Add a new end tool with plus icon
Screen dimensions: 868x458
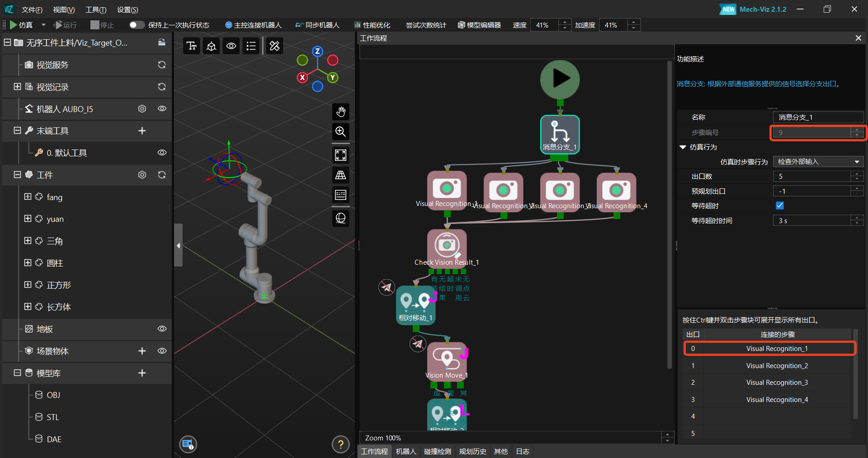tap(142, 131)
